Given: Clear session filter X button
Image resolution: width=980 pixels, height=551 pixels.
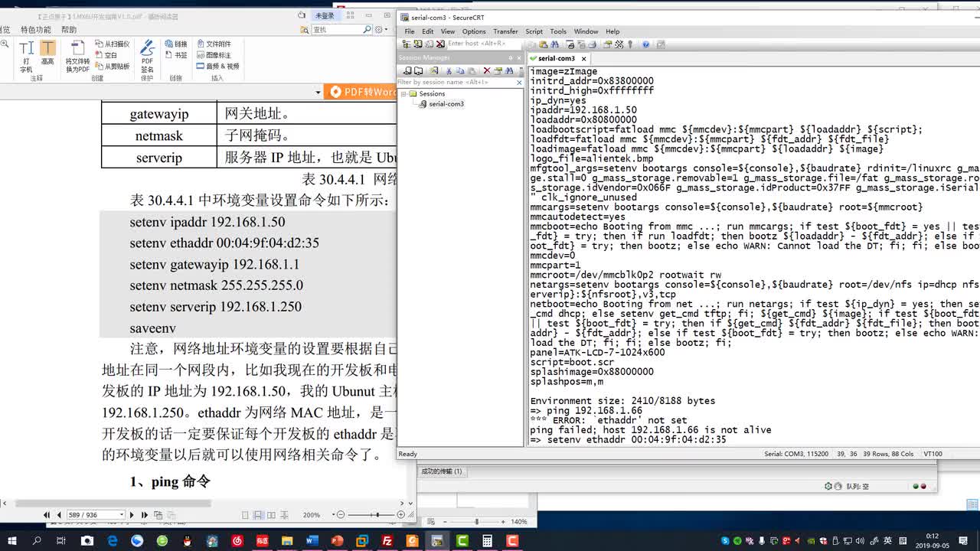Looking at the screenshot, I should click(x=520, y=82).
